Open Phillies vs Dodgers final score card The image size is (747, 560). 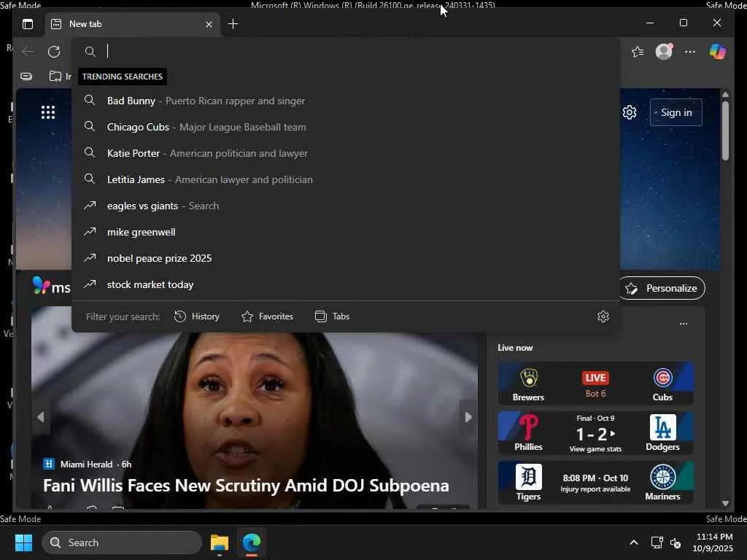coord(595,433)
